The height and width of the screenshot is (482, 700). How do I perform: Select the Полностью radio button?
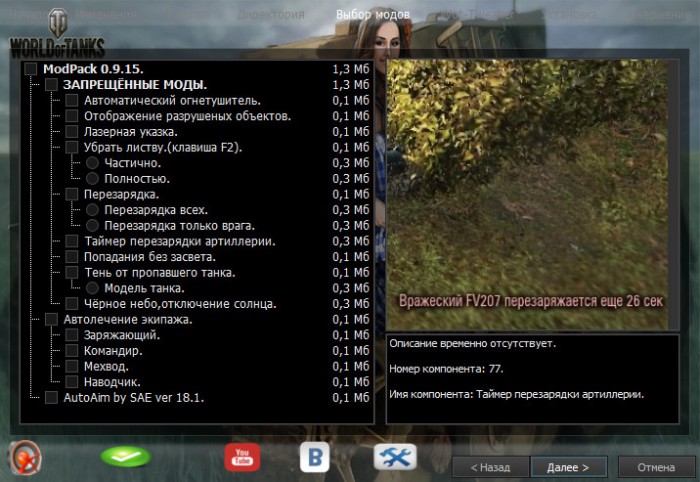point(92,179)
